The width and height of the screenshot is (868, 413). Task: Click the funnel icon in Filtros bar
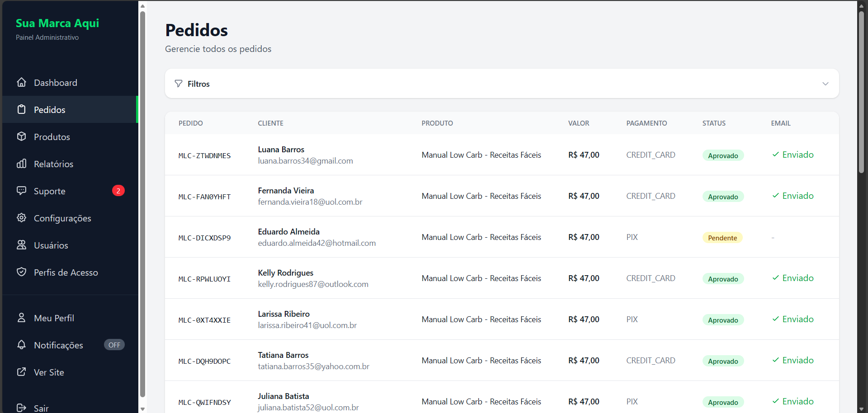[x=179, y=84]
